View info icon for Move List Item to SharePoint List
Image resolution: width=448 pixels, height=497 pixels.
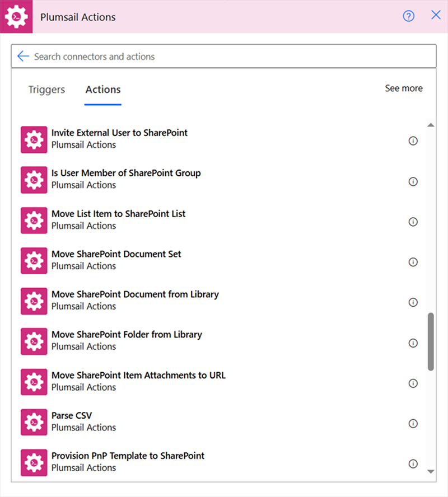coord(413,222)
